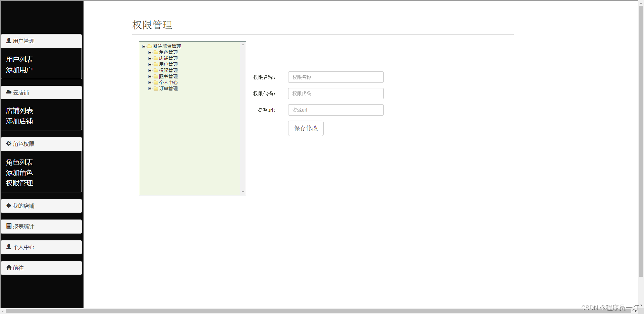
Task: Expand the 图书管理 tree node
Action: pyautogui.click(x=150, y=77)
